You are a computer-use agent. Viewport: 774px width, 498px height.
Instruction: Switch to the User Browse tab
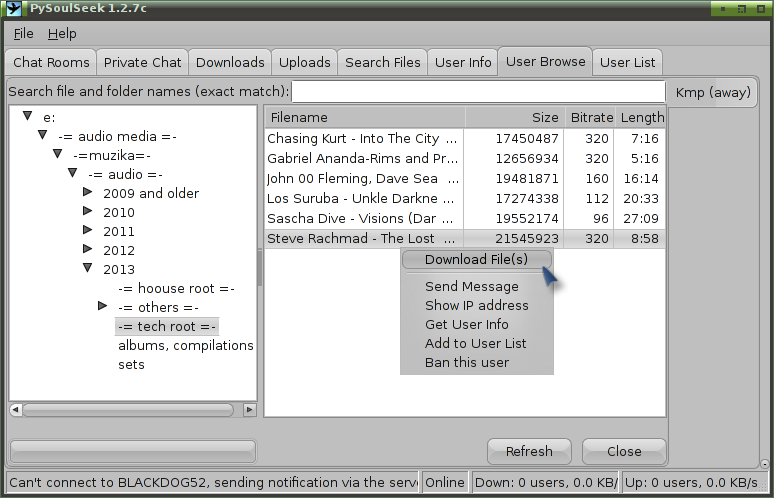[545, 61]
